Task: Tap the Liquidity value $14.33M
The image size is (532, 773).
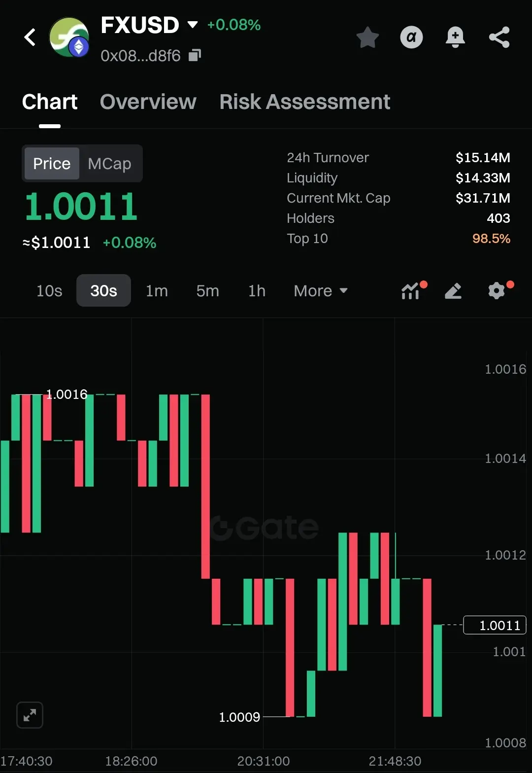Action: (x=483, y=178)
